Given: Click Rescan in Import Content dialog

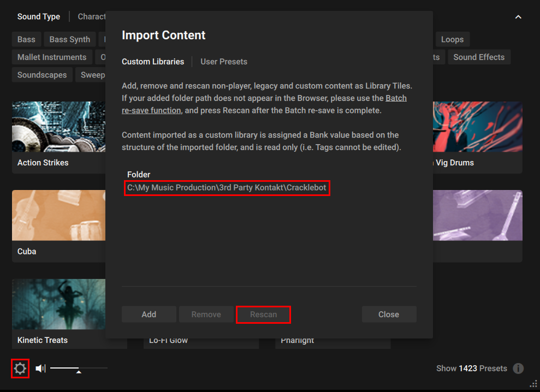Looking at the screenshot, I should 263,314.
